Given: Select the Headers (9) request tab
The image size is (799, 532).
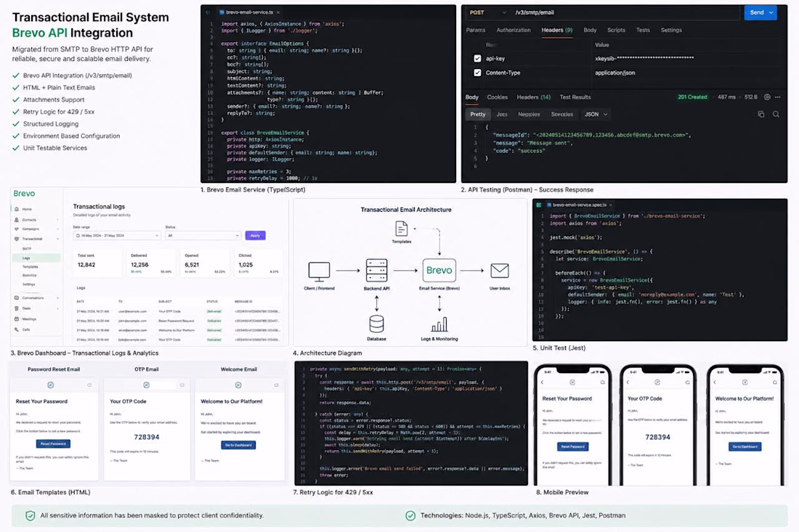Looking at the screenshot, I should tap(556, 30).
